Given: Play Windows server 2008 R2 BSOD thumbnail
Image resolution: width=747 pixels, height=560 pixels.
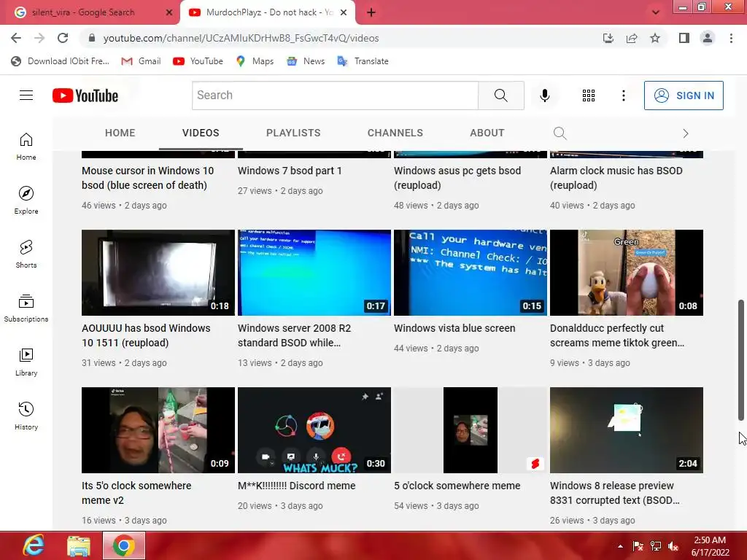Looking at the screenshot, I should 314,273.
